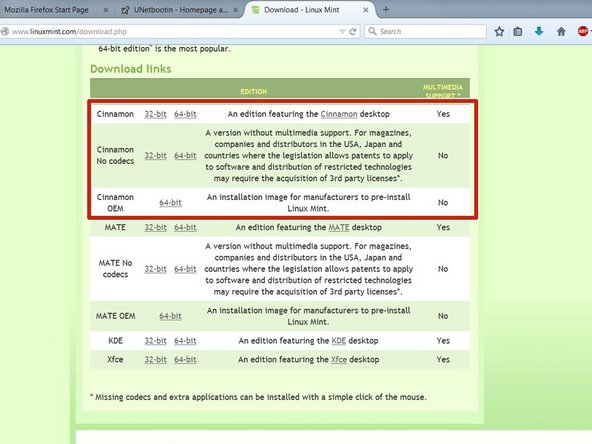Download Cinnamon No codecs 32-bit

pyautogui.click(x=155, y=156)
